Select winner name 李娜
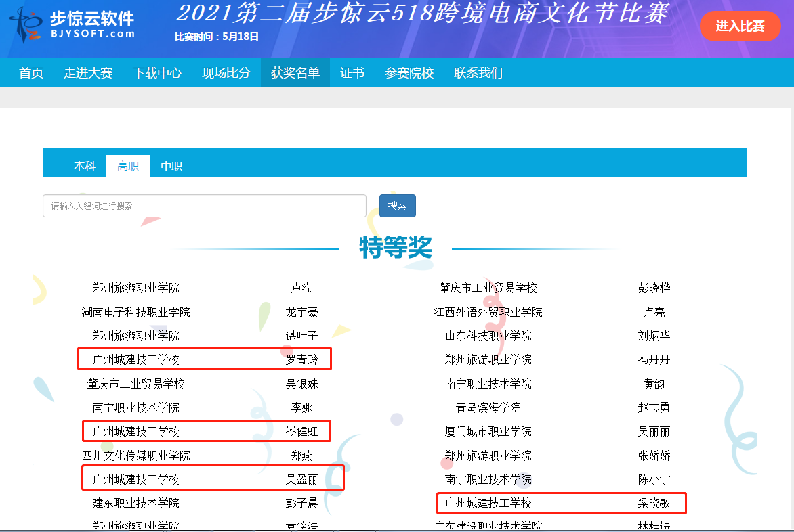794x532 pixels. coord(301,407)
